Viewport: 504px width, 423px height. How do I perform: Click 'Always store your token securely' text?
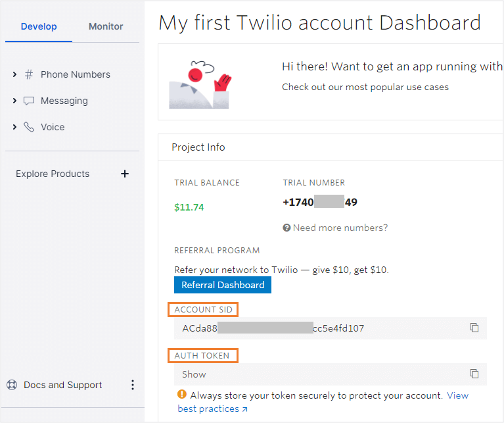317,395
